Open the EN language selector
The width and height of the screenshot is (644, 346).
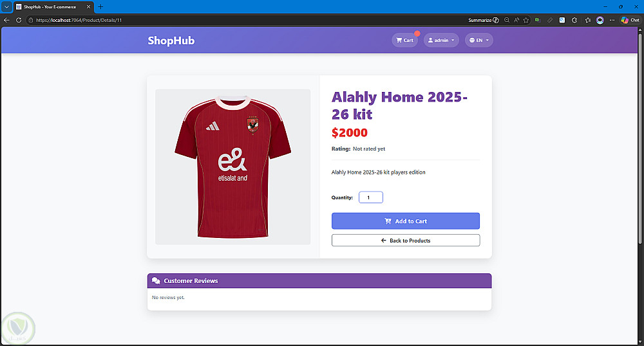[x=479, y=40]
